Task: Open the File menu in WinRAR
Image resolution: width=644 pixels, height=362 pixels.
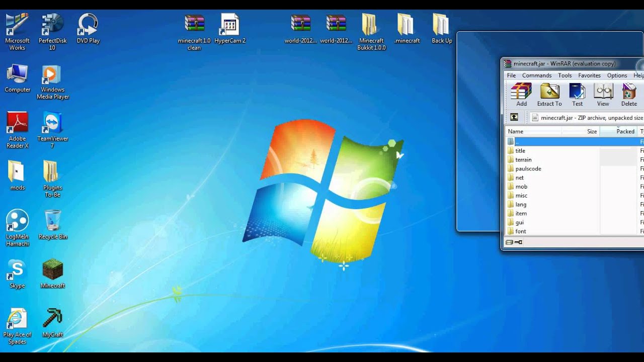Action: pyautogui.click(x=511, y=75)
